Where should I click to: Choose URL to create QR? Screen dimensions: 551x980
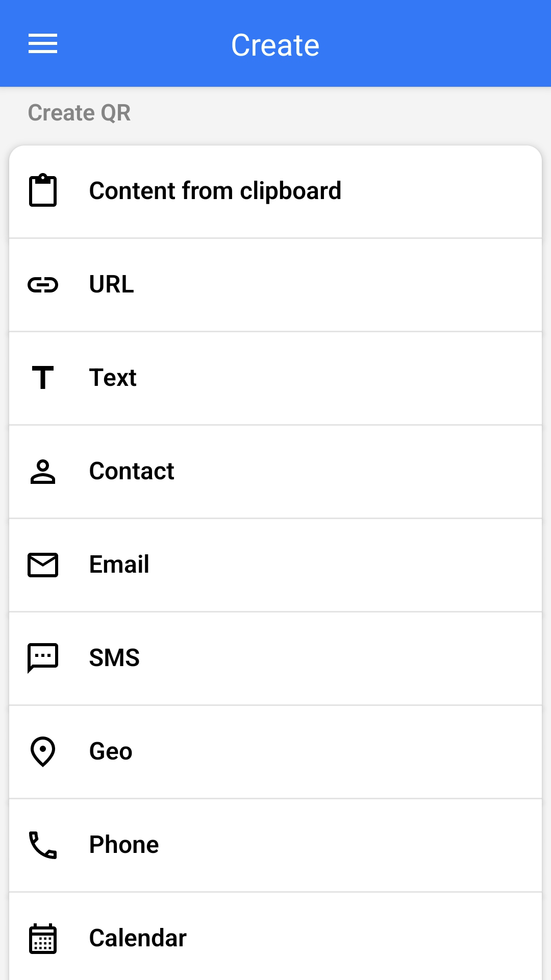(x=111, y=284)
